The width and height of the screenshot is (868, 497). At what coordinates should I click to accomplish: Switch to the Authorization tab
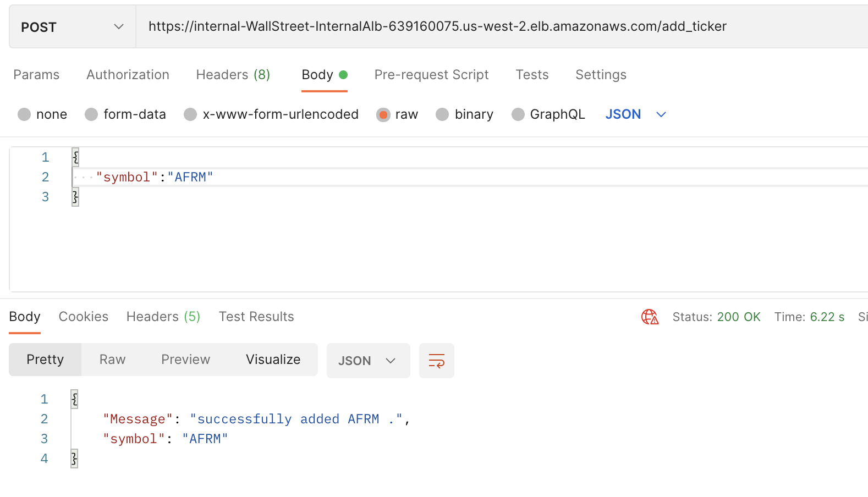(128, 75)
